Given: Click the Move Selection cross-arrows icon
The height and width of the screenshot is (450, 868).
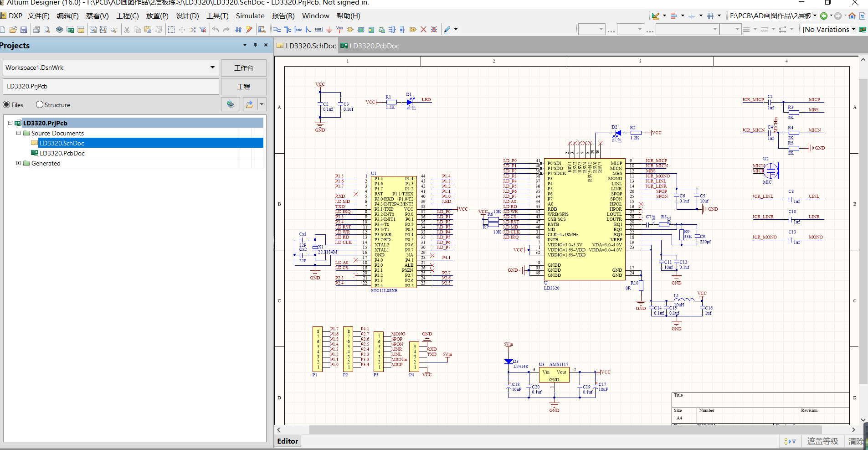Looking at the screenshot, I should pos(182,30).
